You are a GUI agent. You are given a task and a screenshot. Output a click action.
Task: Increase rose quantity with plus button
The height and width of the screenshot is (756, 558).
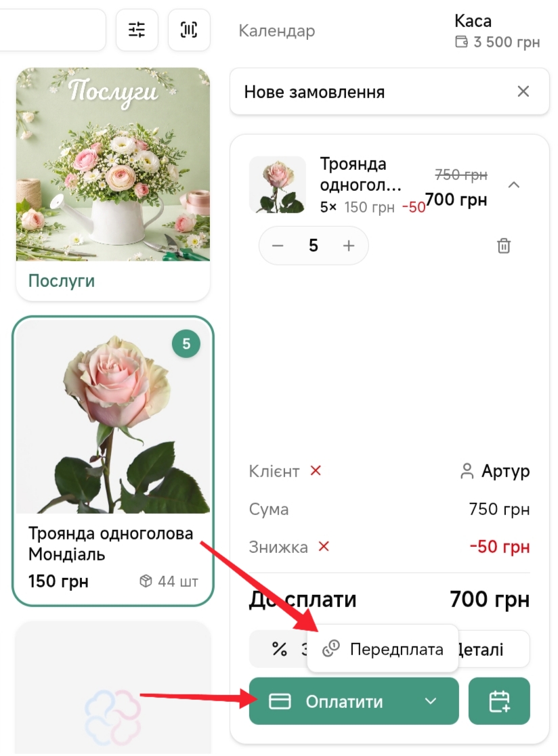point(349,246)
